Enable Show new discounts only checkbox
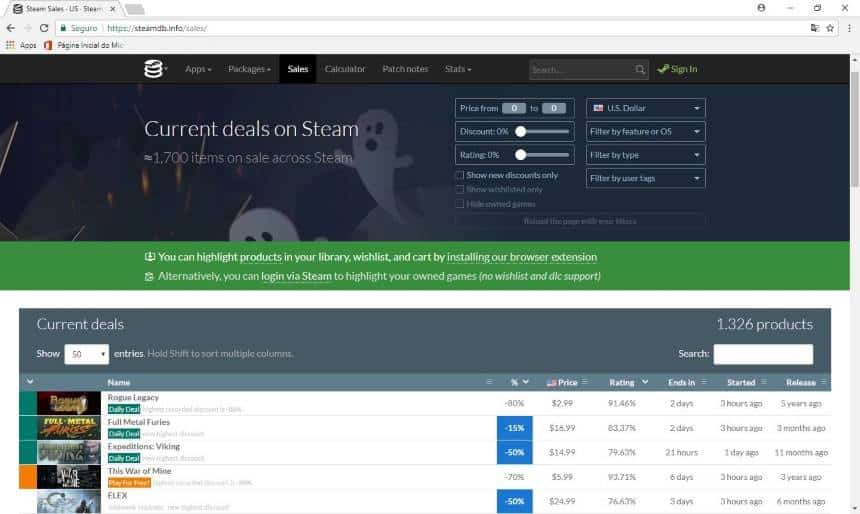The image size is (860, 514). pos(460,175)
